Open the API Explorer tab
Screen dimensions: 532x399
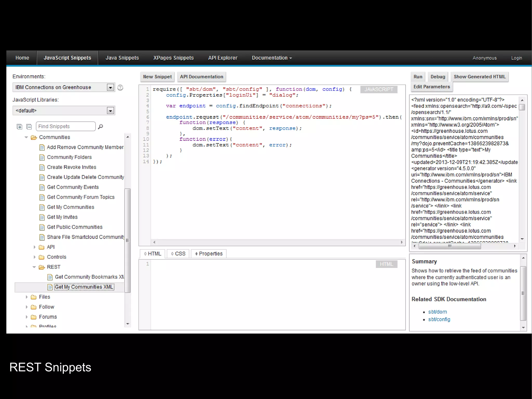point(223,58)
